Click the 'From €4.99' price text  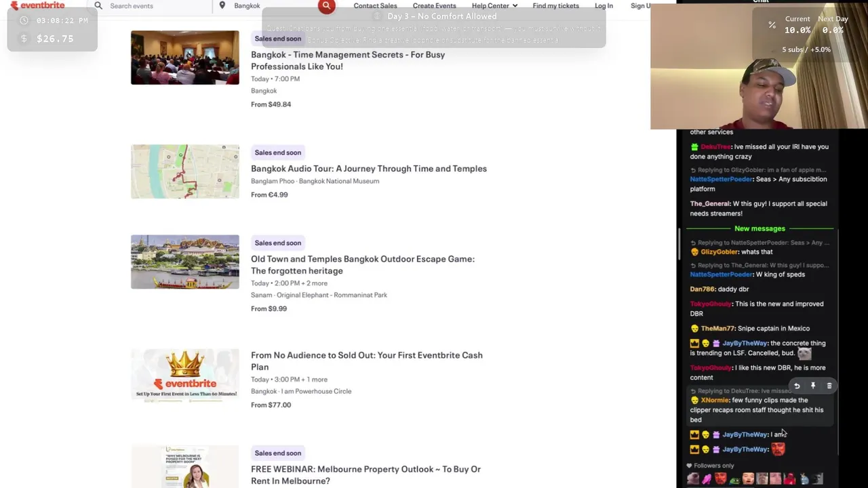pos(269,195)
